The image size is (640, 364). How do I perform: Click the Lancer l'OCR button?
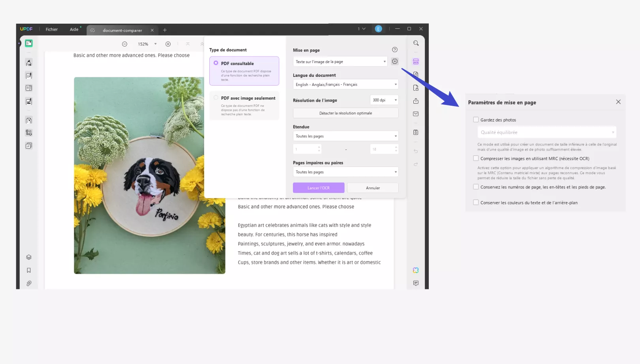point(319,188)
